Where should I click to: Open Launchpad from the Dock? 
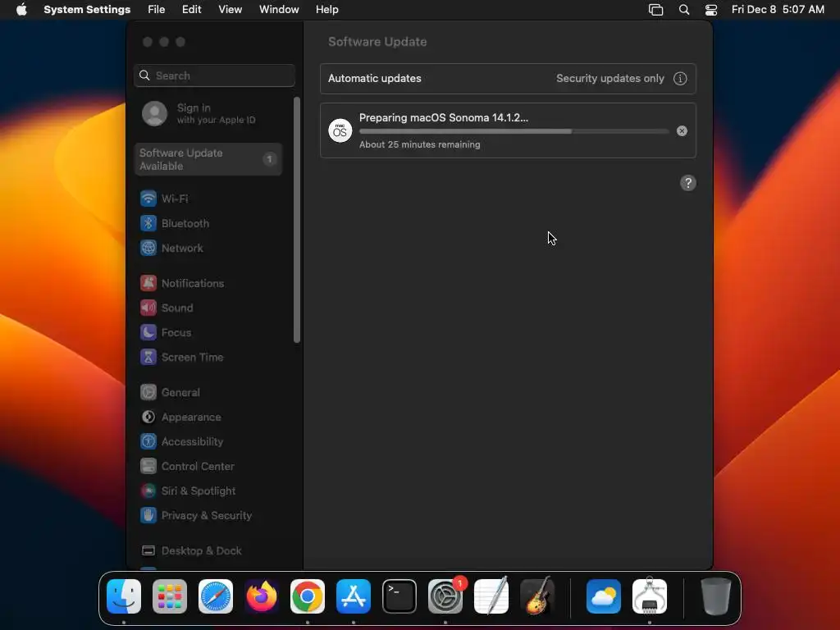pyautogui.click(x=170, y=596)
